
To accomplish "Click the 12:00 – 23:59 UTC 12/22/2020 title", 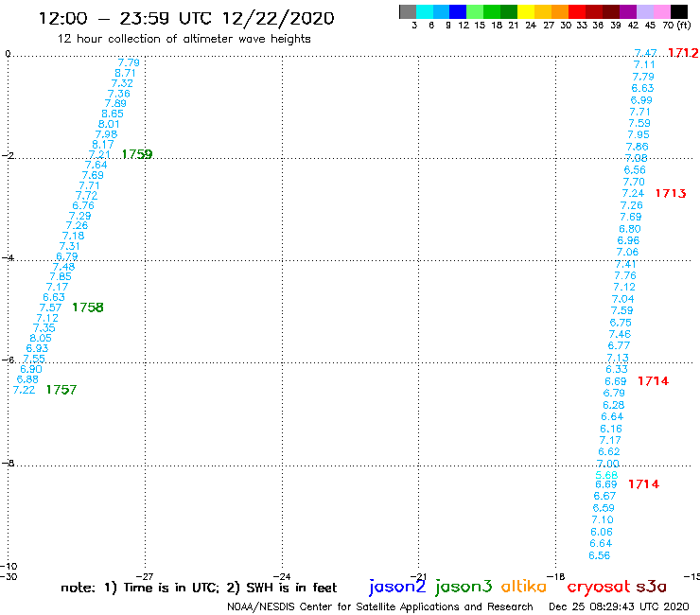I will tap(186, 18).
